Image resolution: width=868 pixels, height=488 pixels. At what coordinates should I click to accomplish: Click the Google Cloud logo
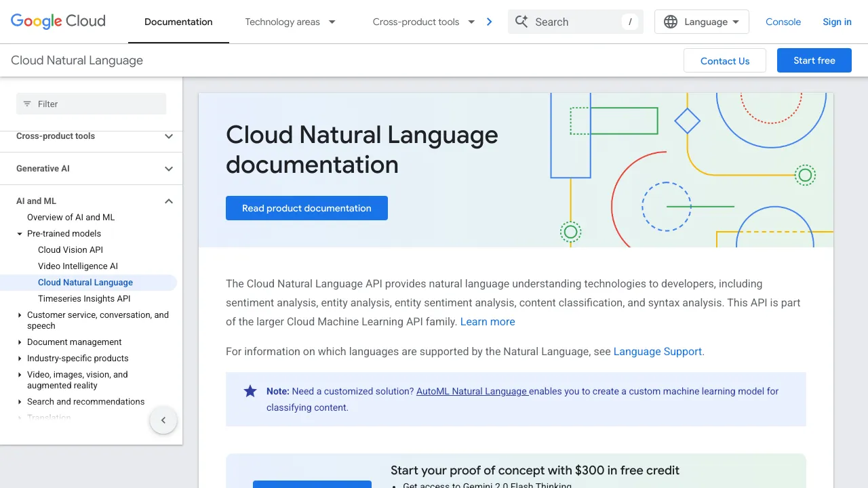[58, 21]
